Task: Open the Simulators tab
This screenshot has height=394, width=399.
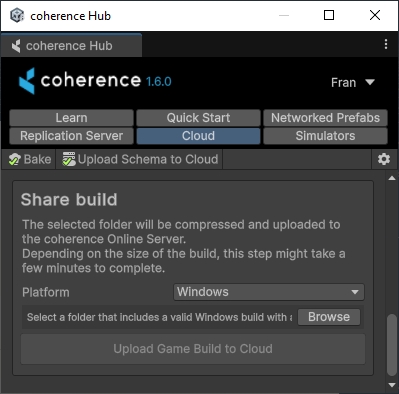Action: [x=325, y=136]
